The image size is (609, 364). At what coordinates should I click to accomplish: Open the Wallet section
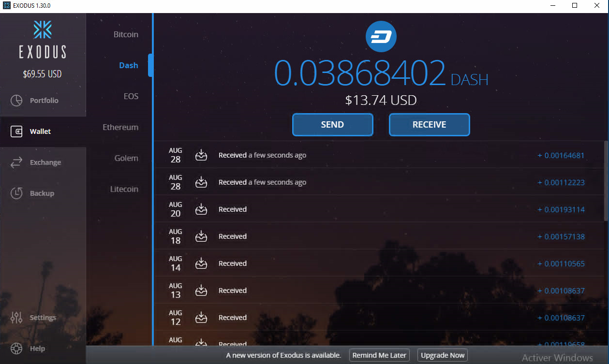pos(43,131)
